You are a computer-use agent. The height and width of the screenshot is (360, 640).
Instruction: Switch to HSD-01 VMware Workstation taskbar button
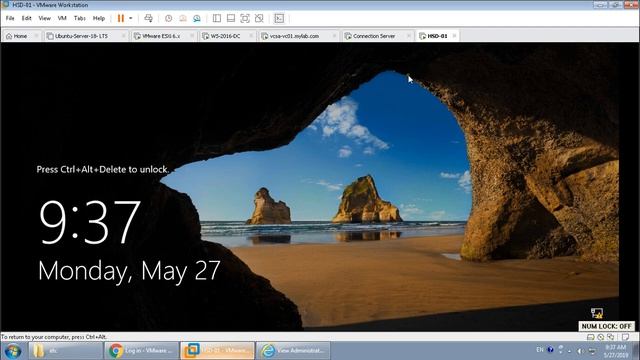coord(217,351)
